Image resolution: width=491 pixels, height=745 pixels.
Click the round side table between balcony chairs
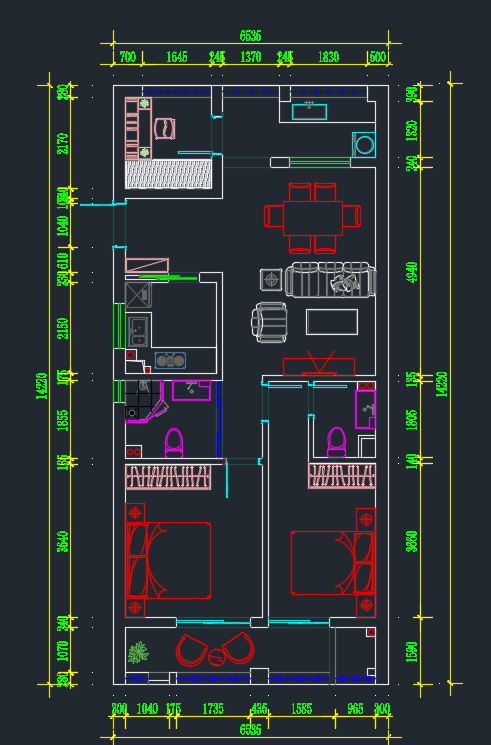[x=217, y=658]
